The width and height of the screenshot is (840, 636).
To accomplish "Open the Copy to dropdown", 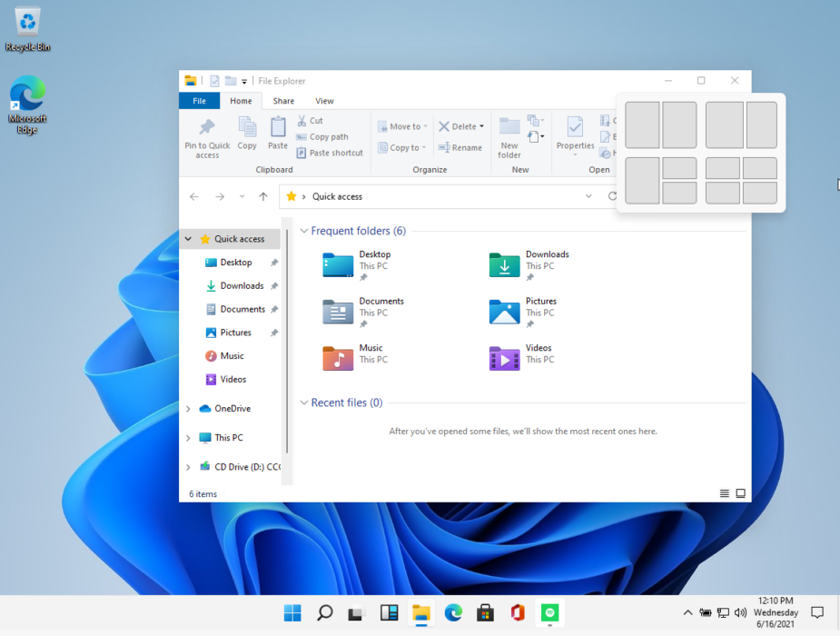I will (x=402, y=147).
